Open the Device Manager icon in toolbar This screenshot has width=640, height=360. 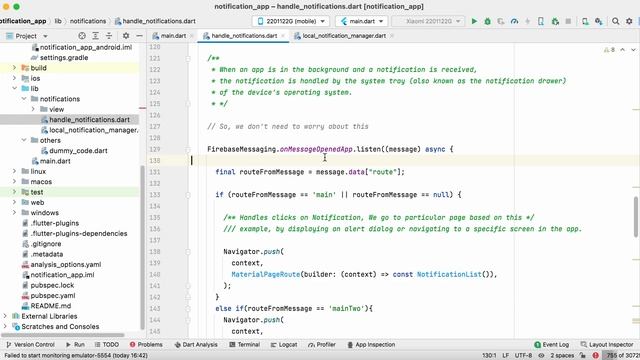point(585,21)
